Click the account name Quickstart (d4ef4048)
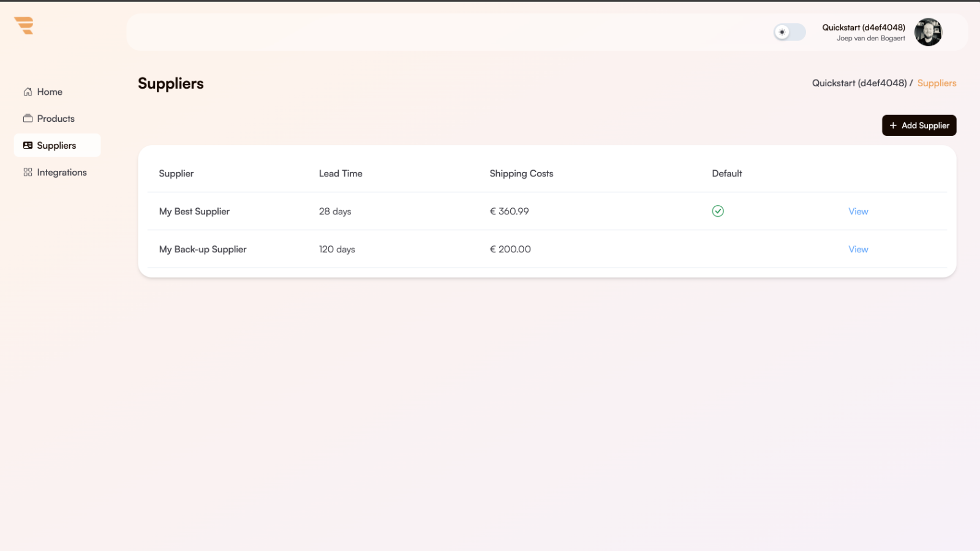Image resolution: width=980 pixels, height=551 pixels. [x=864, y=27]
